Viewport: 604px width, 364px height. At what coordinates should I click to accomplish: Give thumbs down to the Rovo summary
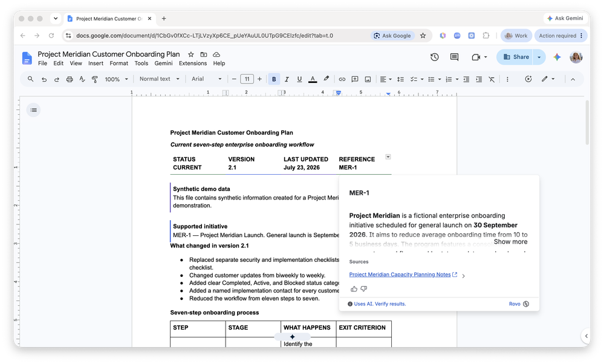coord(363,289)
